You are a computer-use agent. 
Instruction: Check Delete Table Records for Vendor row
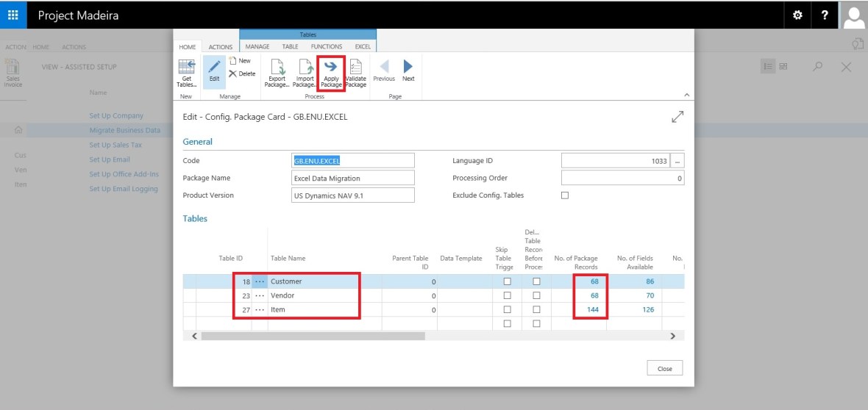(537, 295)
